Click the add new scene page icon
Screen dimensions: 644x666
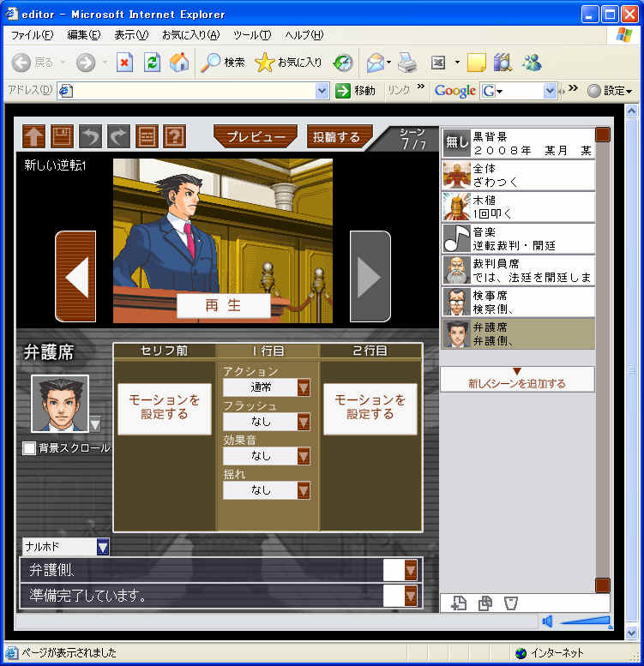click(x=459, y=603)
